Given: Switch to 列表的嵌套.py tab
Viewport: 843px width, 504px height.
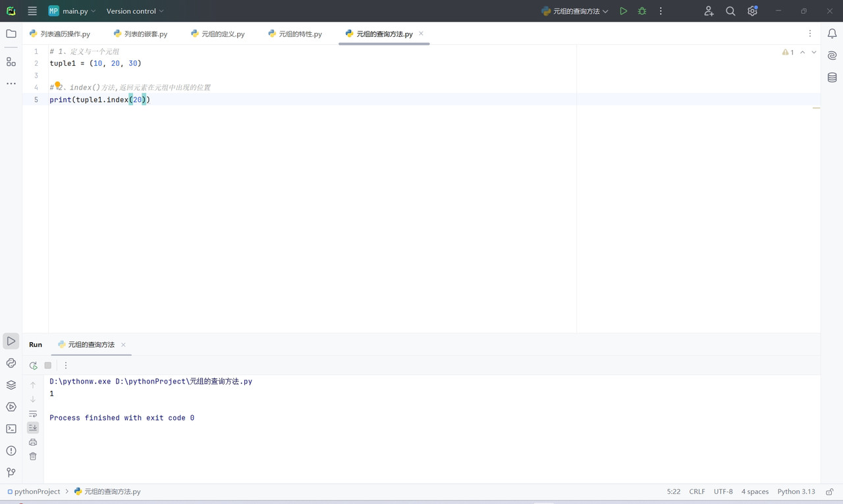Looking at the screenshot, I should point(140,34).
